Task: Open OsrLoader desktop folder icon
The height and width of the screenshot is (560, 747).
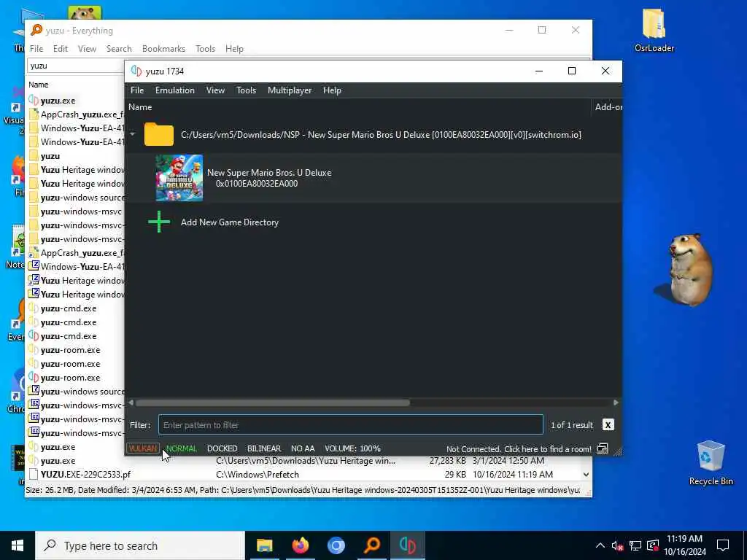Action: tap(654, 31)
